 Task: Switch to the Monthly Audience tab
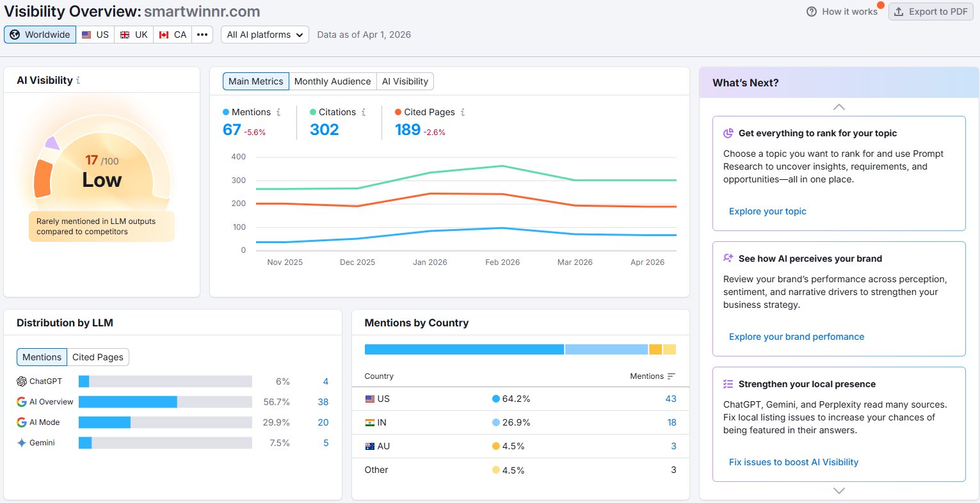[x=332, y=81]
